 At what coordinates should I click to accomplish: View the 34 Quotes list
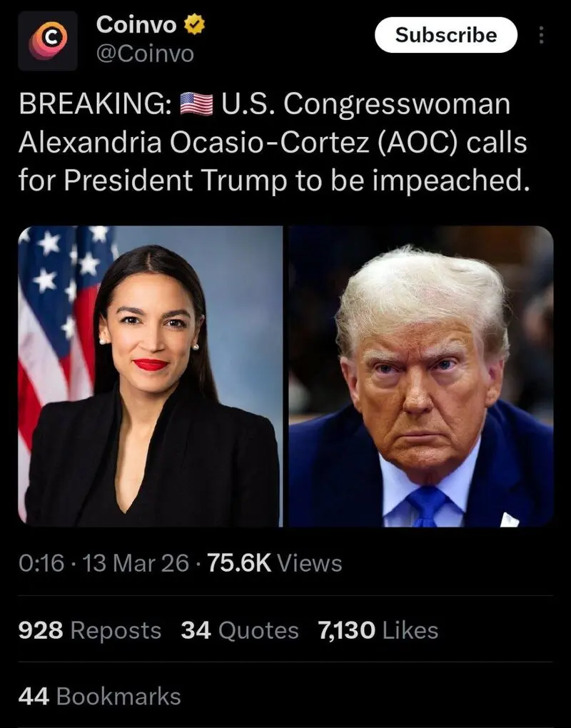click(x=240, y=630)
